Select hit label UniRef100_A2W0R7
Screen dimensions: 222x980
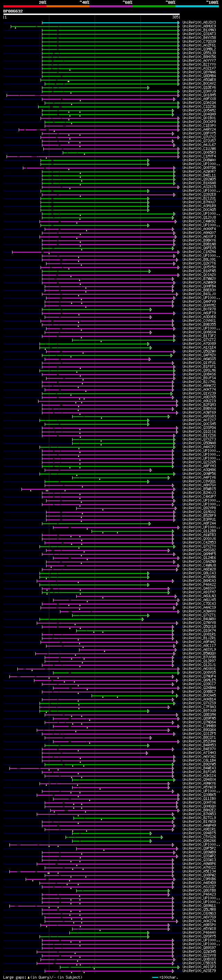pos(199,172)
